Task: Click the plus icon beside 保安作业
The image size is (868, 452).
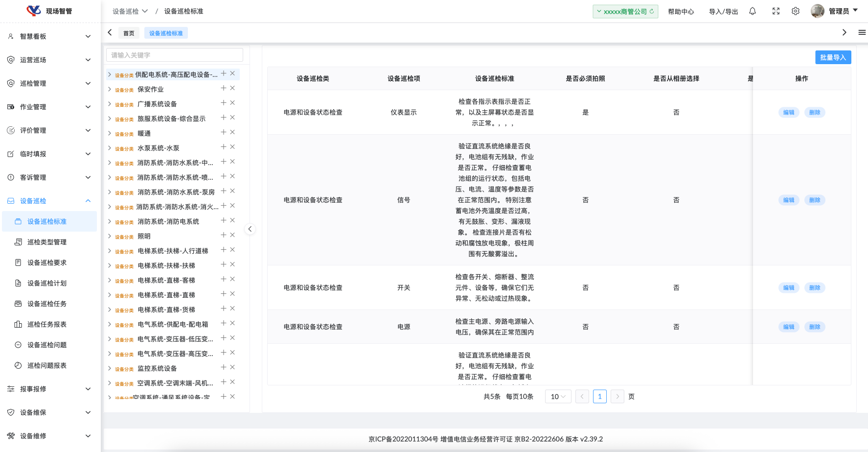Action: tap(223, 88)
